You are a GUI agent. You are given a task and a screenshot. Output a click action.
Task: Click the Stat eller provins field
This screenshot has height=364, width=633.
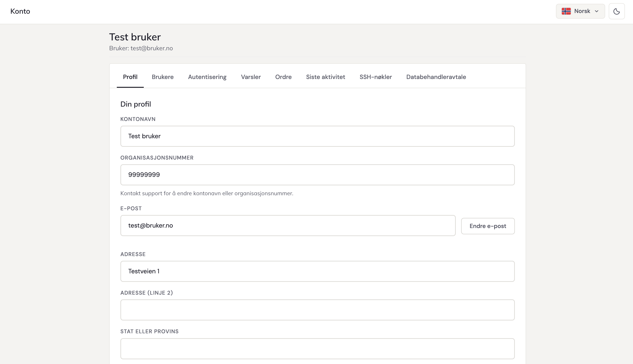[x=317, y=349]
